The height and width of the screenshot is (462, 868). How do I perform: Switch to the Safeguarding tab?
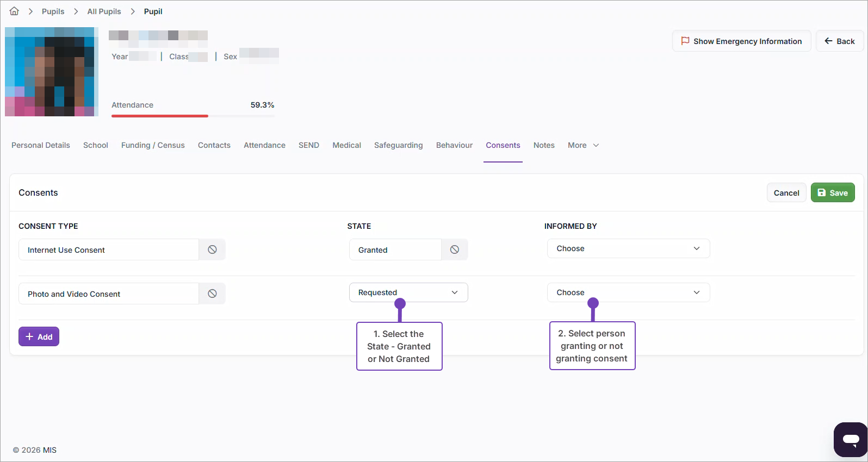coord(398,145)
